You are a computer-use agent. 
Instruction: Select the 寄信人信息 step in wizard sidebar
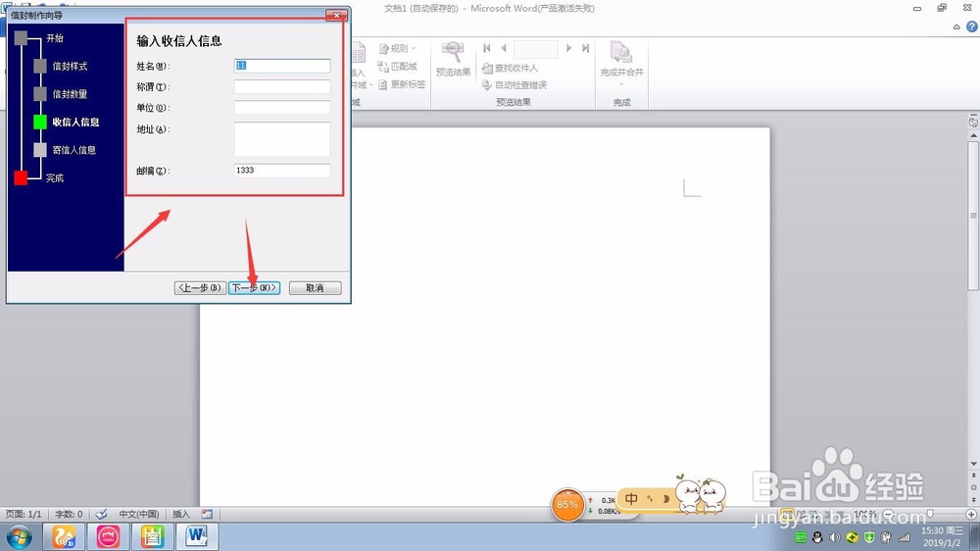[x=73, y=150]
